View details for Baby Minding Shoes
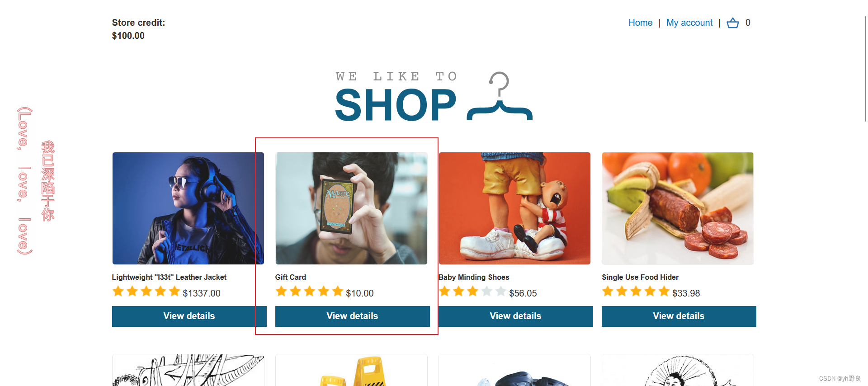This screenshot has width=868, height=386. point(515,316)
